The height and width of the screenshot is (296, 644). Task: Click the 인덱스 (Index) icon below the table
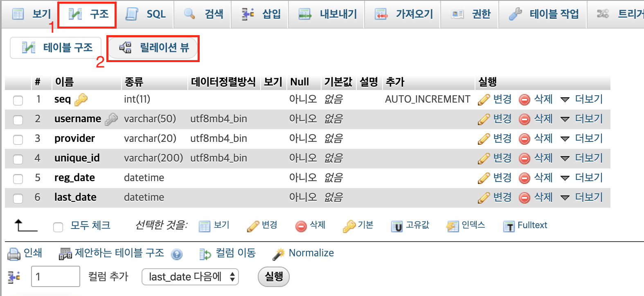tap(453, 226)
